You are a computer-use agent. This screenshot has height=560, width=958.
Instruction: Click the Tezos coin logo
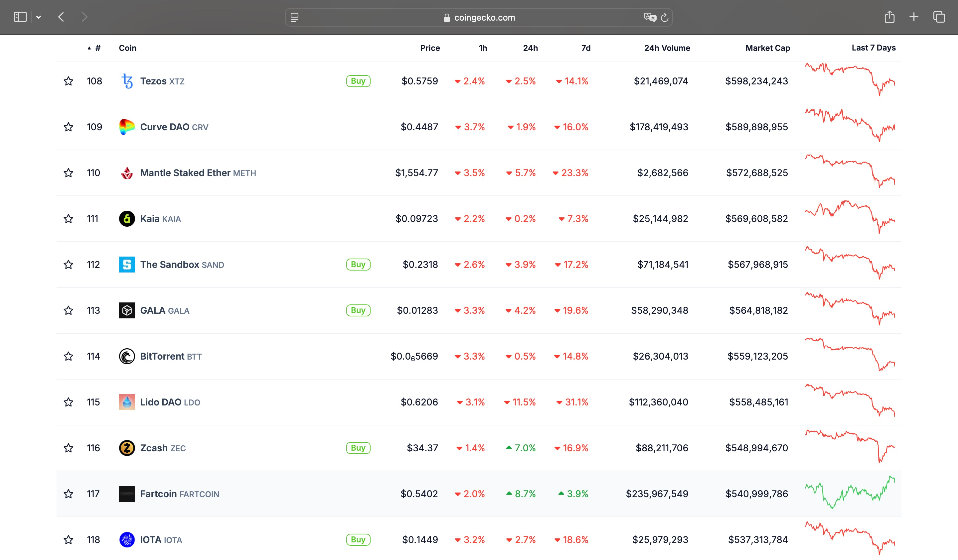point(127,81)
